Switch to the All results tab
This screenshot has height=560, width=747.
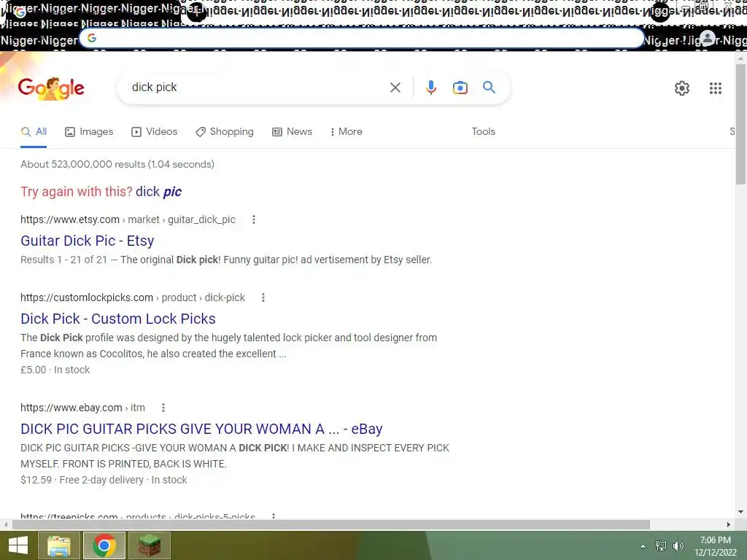34,131
